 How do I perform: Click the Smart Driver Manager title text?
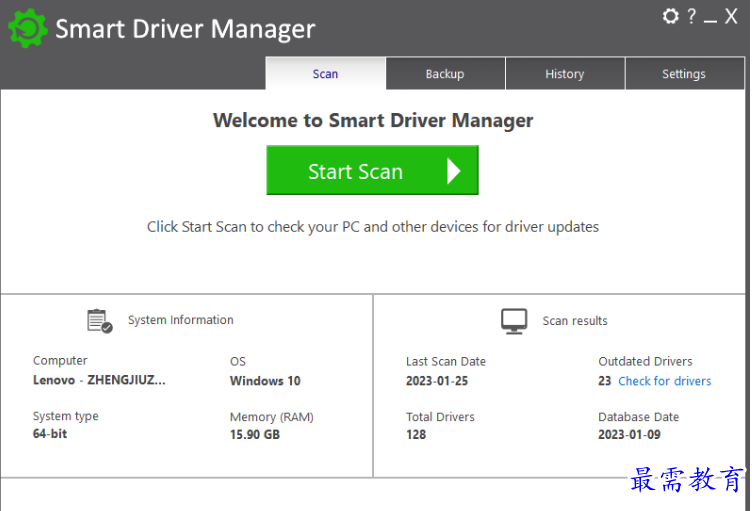click(x=185, y=29)
